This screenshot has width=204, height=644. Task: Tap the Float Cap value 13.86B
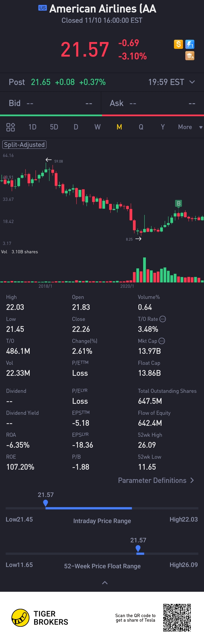click(149, 373)
